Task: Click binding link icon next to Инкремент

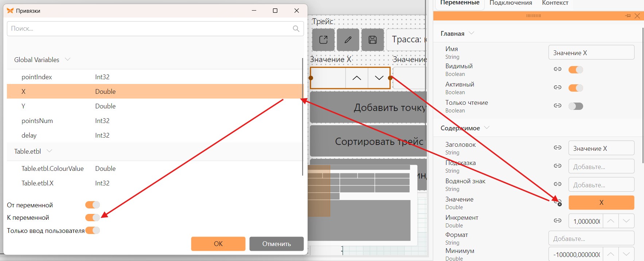Action: [558, 220]
